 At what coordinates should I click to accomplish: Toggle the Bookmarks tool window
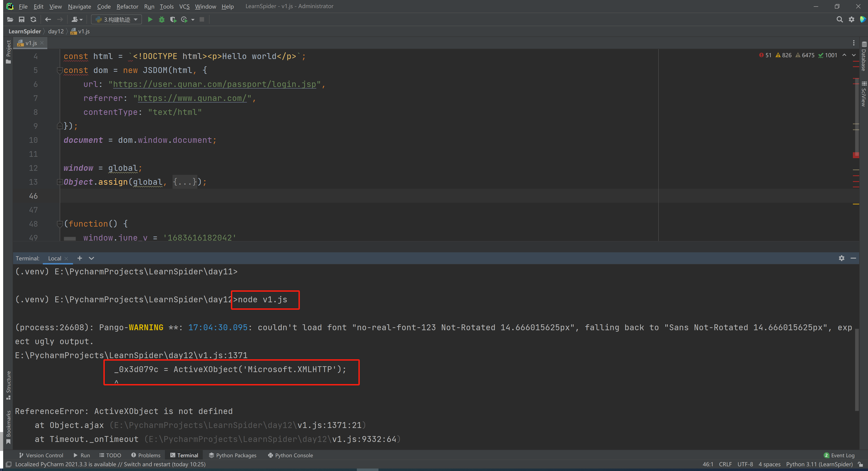click(x=8, y=427)
